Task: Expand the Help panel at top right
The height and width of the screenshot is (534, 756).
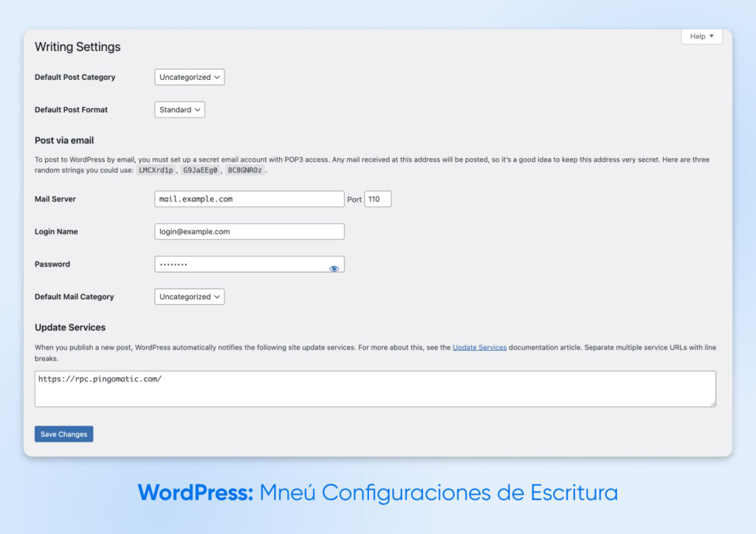Action: (x=700, y=35)
